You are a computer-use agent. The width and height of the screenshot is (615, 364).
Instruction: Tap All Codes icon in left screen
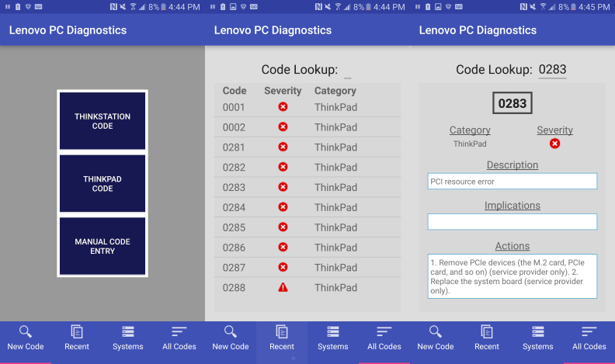pos(179,331)
